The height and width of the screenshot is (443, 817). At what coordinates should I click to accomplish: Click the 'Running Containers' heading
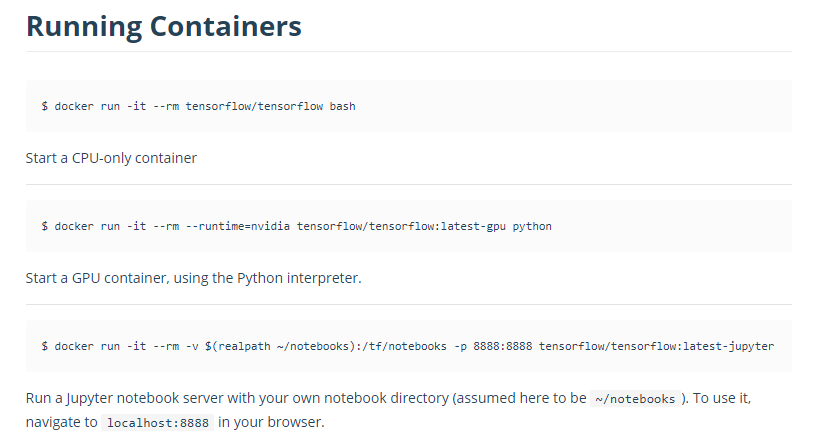[x=164, y=26]
